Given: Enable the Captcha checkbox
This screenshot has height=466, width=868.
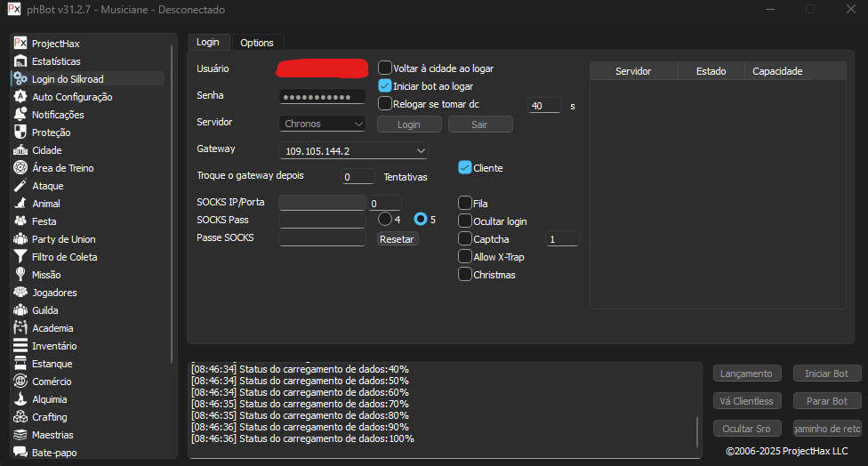Looking at the screenshot, I should pos(465,238).
